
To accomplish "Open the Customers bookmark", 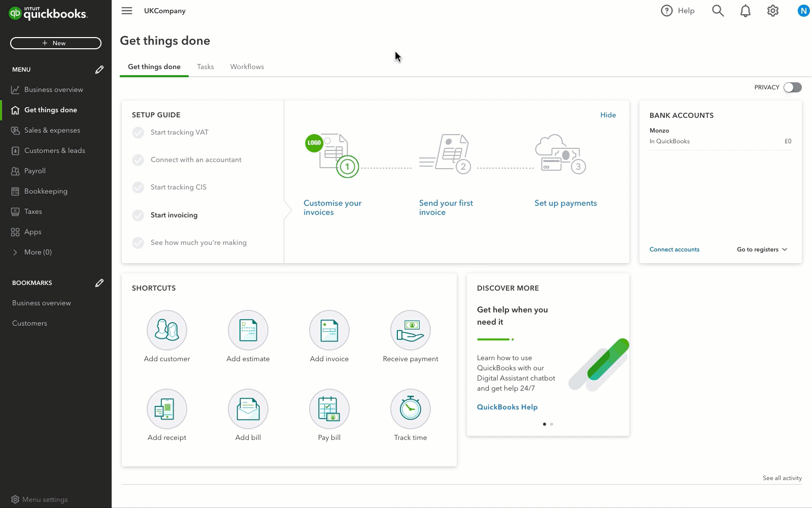I will point(29,323).
